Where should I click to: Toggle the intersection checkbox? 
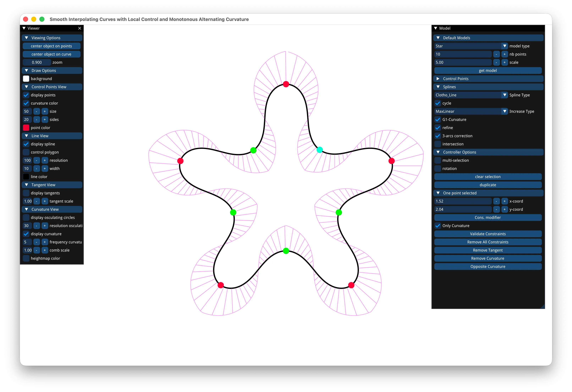(438, 144)
